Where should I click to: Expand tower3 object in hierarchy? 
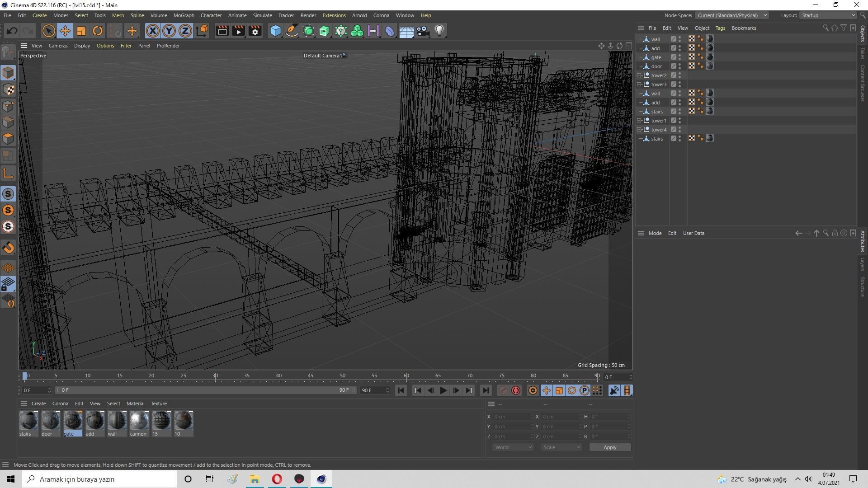click(x=639, y=84)
